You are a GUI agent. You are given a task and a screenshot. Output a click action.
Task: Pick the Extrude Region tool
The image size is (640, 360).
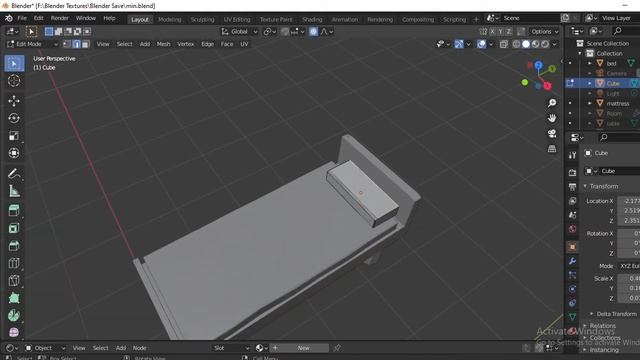pyautogui.click(x=14, y=211)
